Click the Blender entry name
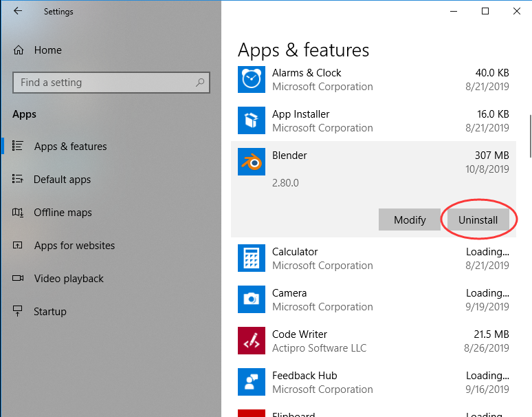The image size is (532, 417). click(x=289, y=156)
